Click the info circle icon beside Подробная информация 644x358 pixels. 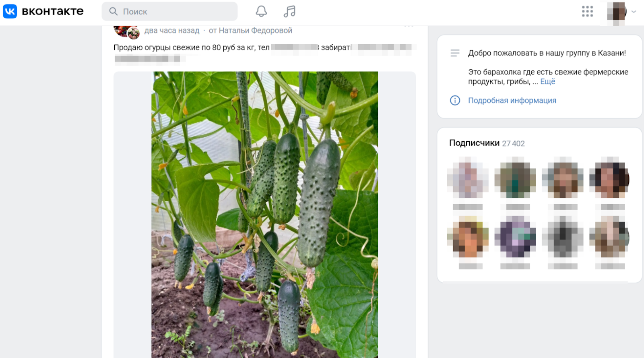[455, 100]
